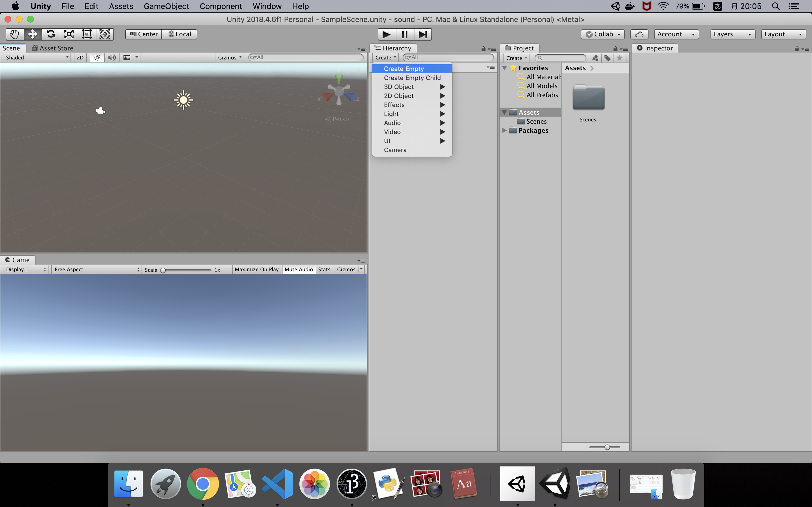Toggle scene lighting sun icon

(x=97, y=58)
